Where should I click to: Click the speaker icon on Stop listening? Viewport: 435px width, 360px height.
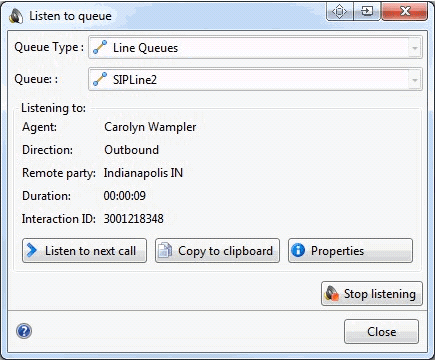(332, 294)
